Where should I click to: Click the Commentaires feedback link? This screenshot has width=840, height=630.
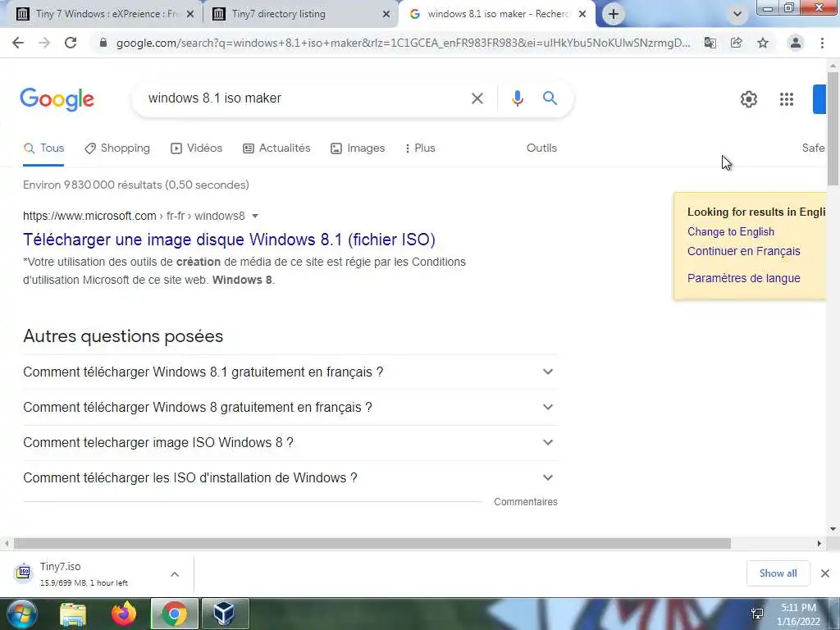click(526, 502)
